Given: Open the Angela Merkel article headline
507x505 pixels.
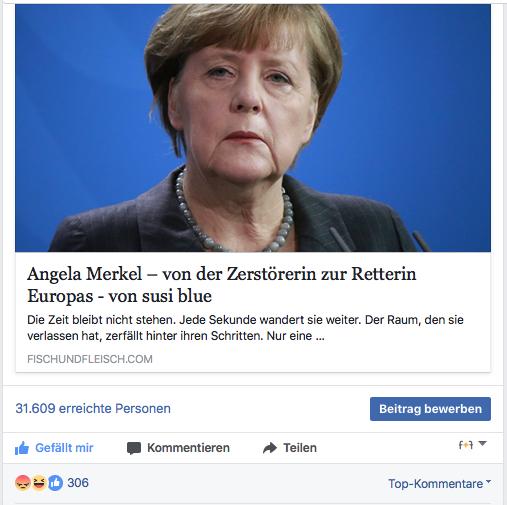Looking at the screenshot, I should pos(222,285).
